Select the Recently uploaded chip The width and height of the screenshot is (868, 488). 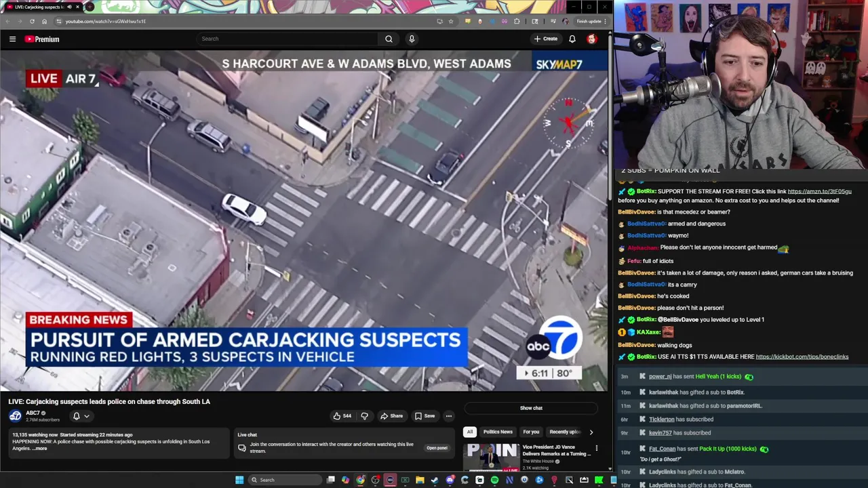tap(565, 432)
